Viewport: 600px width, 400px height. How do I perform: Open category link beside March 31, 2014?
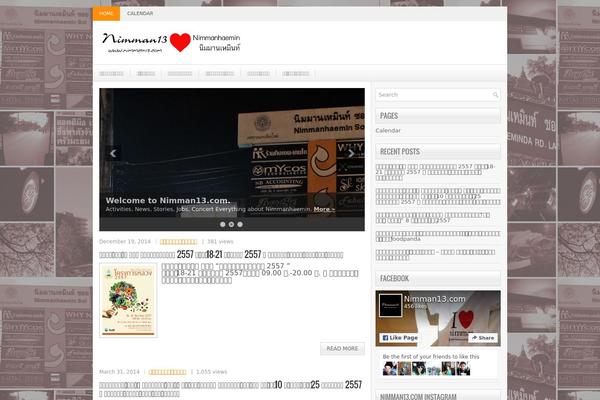167,372
